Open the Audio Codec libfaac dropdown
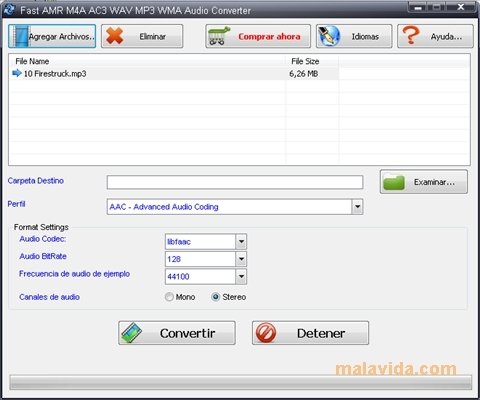This screenshot has height=400, width=480. click(x=241, y=242)
